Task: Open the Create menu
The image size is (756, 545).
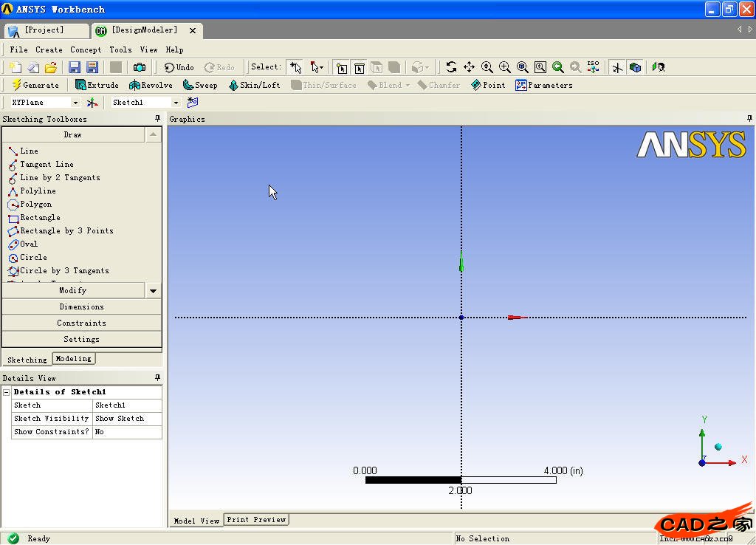Action: click(x=49, y=49)
